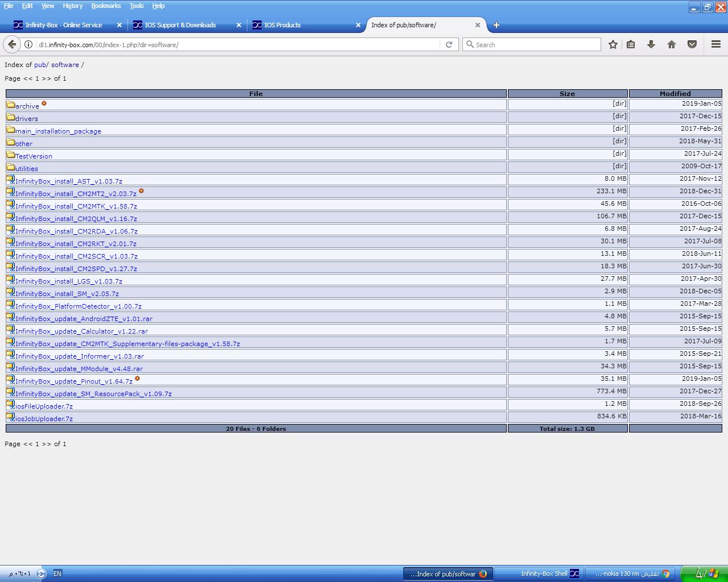Image resolution: width=728 pixels, height=582 pixels.
Task: Open the main_installation_package folder
Action: [58, 131]
